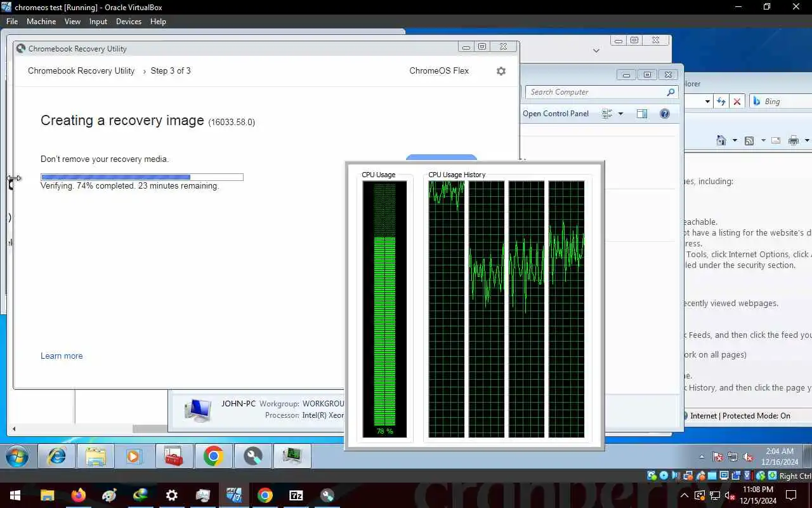Open the host notification center icon

tap(791, 495)
